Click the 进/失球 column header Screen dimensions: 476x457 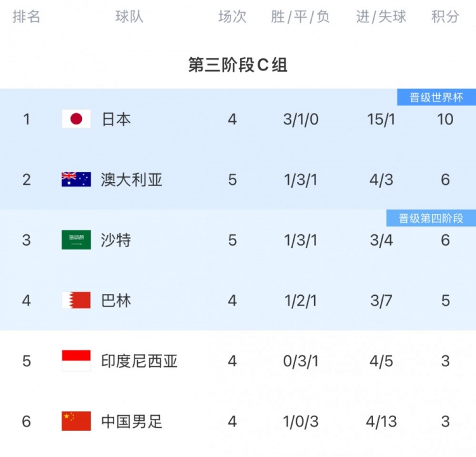click(381, 17)
